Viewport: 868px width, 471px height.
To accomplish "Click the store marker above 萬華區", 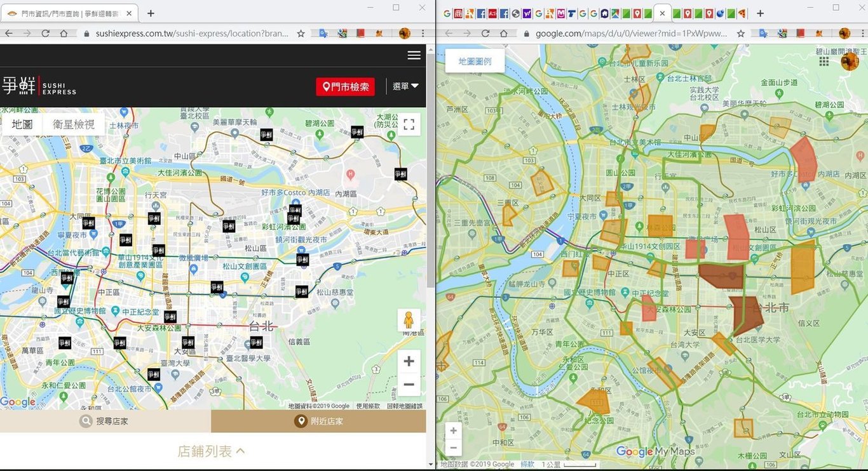I will pyautogui.click(x=65, y=343).
